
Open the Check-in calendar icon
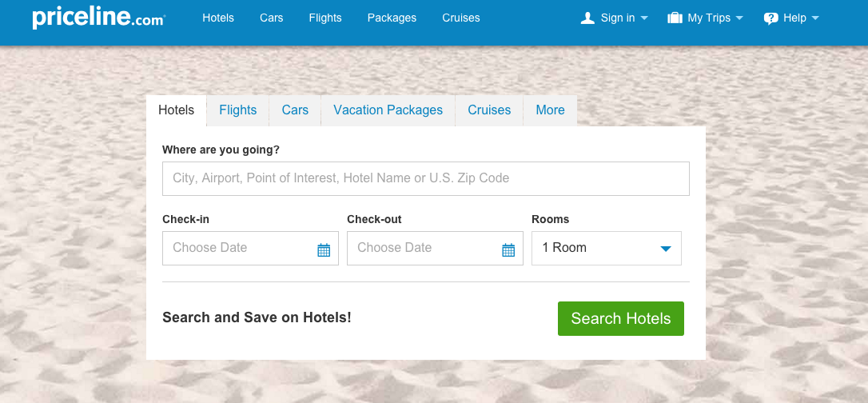coord(324,249)
